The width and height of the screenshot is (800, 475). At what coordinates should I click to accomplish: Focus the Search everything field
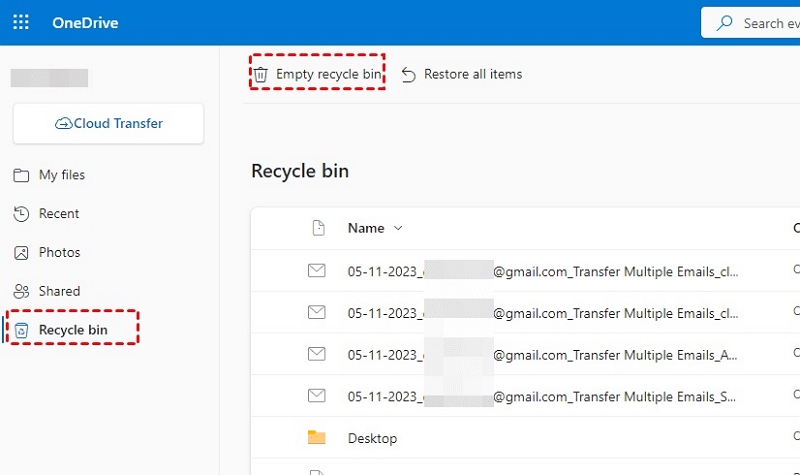[751, 23]
